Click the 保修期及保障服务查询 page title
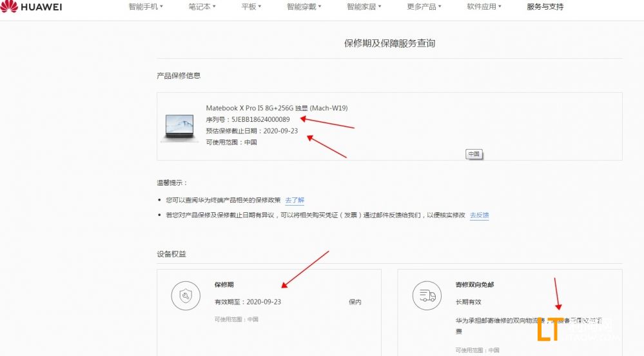 click(390, 43)
